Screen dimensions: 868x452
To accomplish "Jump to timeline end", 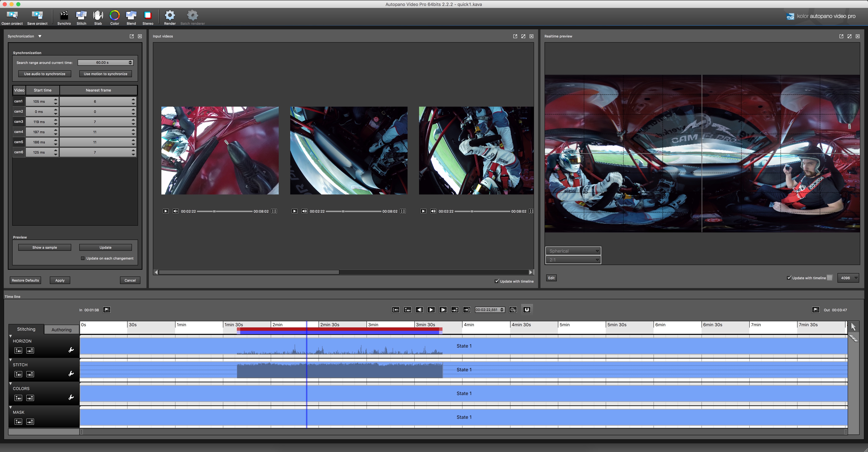I will click(467, 310).
